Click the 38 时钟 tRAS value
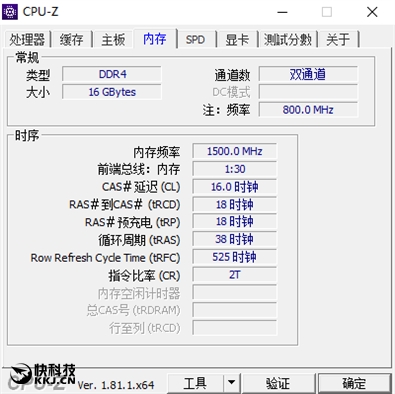 pyautogui.click(x=234, y=240)
